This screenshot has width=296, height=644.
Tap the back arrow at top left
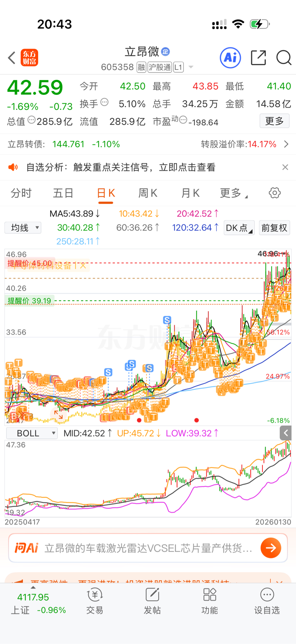[12, 58]
